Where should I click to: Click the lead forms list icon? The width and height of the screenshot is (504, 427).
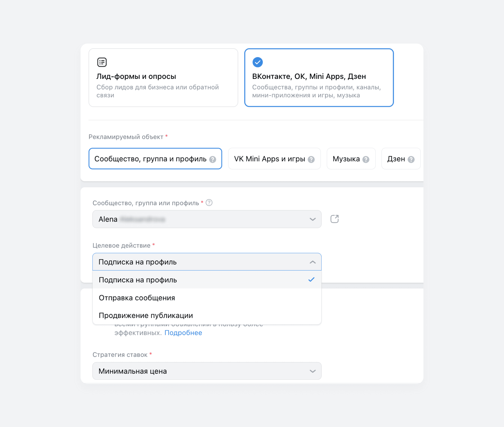[102, 62]
